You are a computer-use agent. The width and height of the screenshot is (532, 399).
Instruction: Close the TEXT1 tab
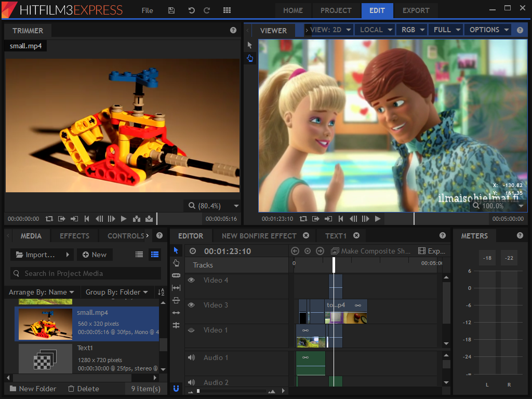pos(356,235)
